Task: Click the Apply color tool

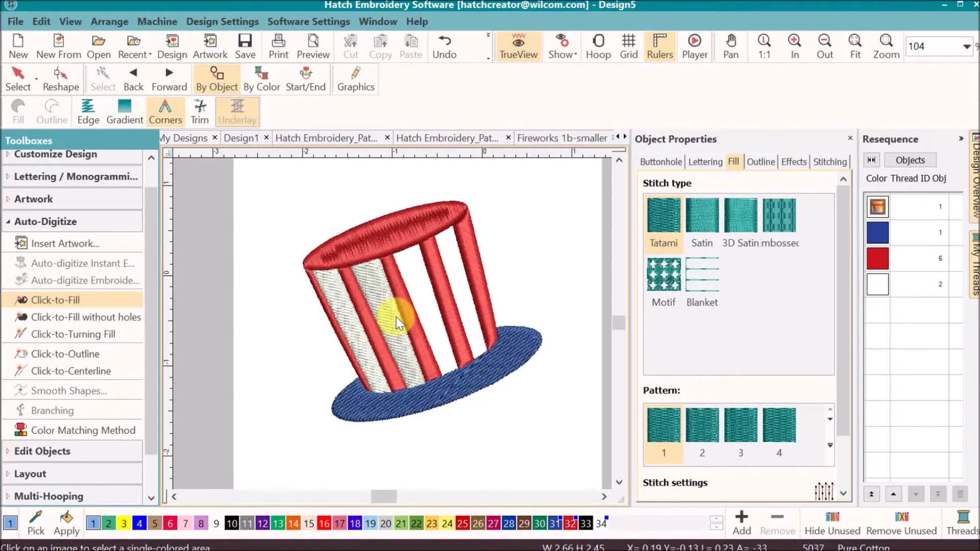Action: (x=66, y=523)
